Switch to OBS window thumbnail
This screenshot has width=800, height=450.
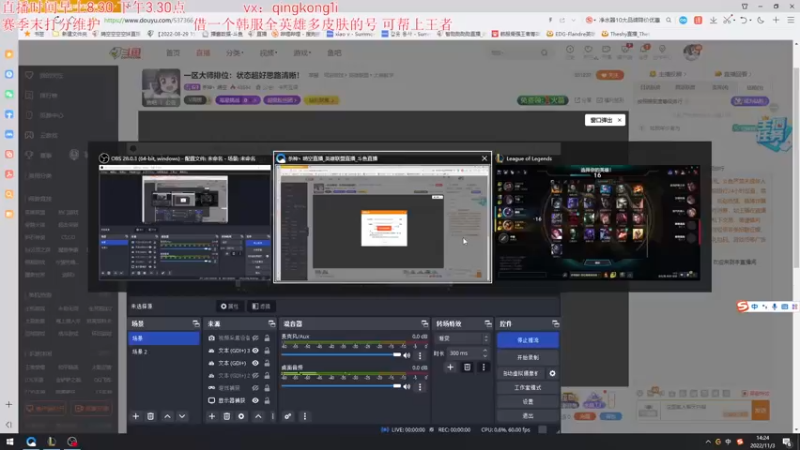[185, 222]
